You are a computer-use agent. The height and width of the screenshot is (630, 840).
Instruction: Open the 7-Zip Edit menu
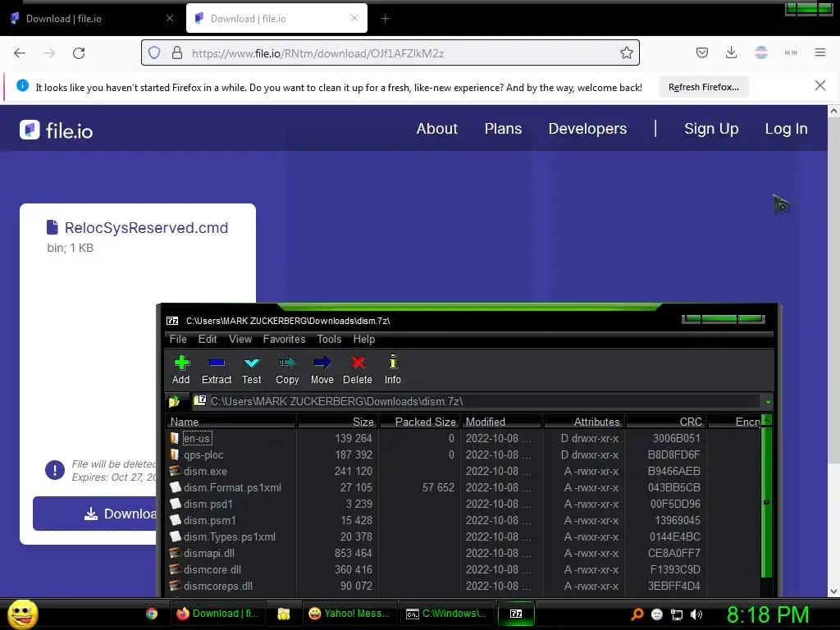point(208,339)
